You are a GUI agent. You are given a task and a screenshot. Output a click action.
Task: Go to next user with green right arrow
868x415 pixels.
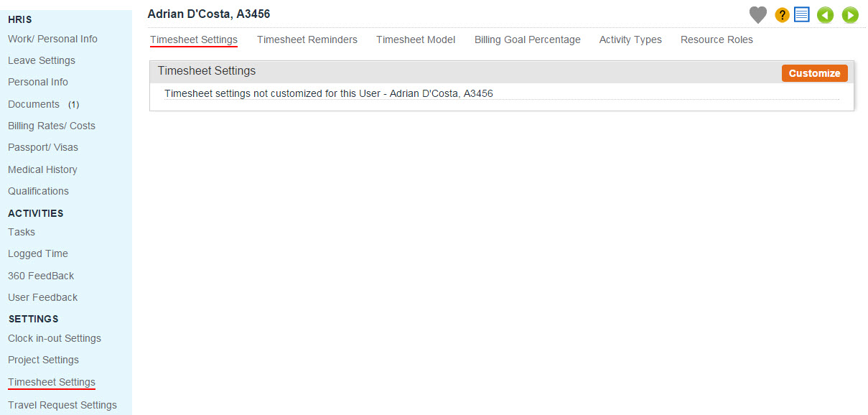(850, 15)
